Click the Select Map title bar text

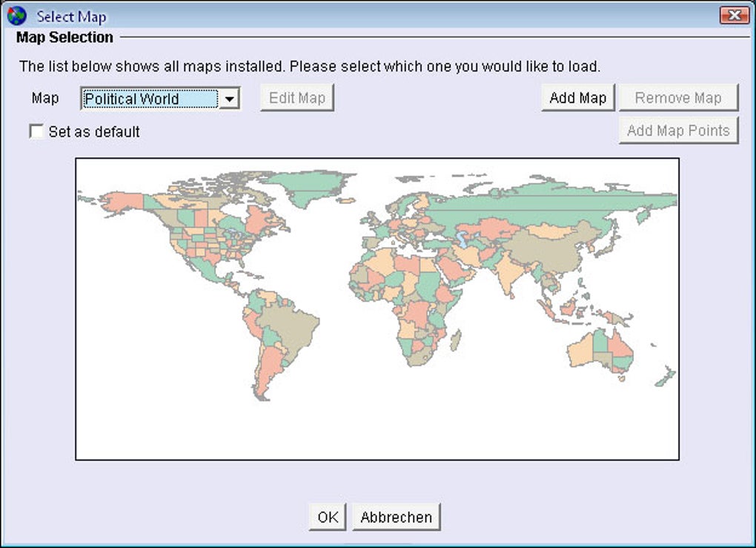coord(71,16)
